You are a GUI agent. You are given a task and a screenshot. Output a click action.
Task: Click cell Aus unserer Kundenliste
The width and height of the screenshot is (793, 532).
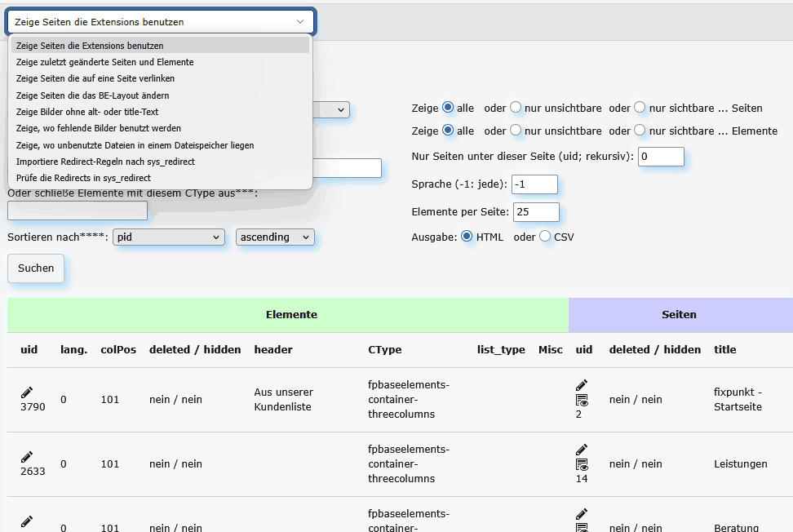tap(283, 400)
